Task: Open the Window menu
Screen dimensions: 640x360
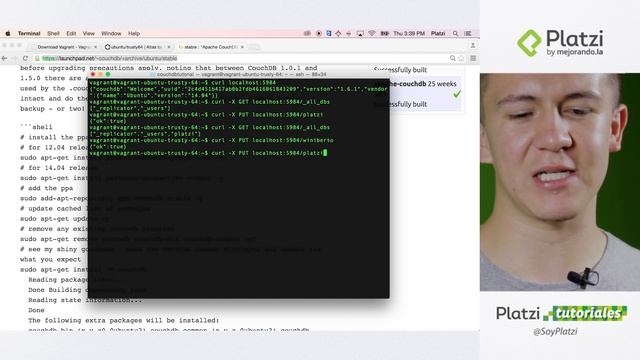Action: coord(111,33)
